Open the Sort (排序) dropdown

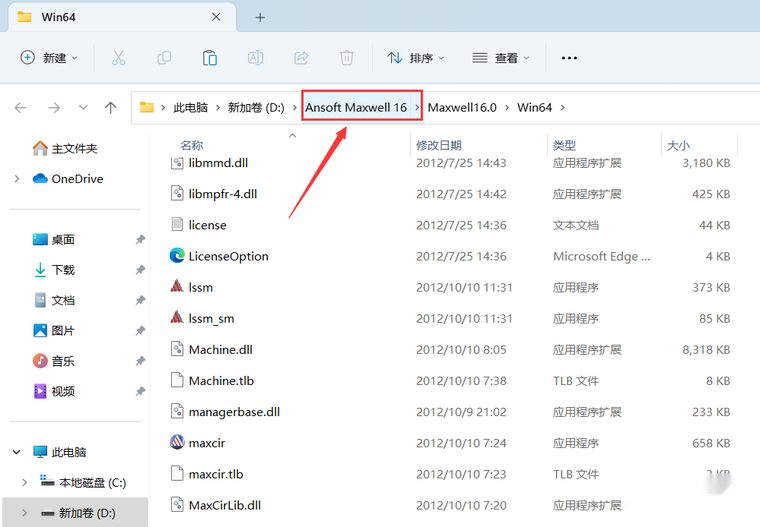tap(415, 58)
